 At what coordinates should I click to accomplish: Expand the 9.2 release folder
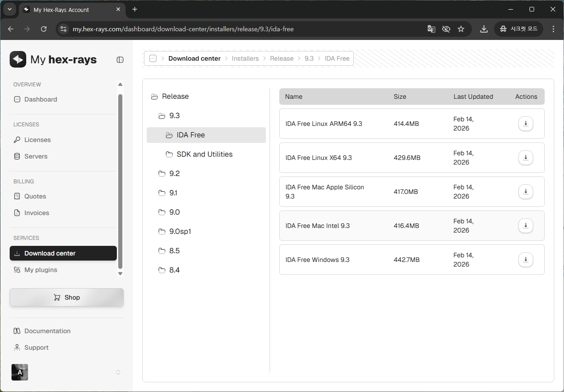(x=174, y=174)
